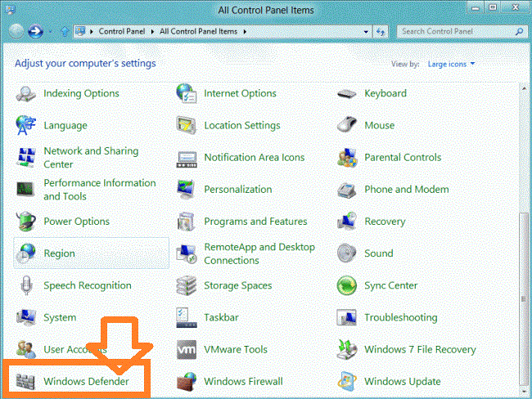The width and height of the screenshot is (532, 399).
Task: Open the Taskbar icon
Action: [187, 317]
